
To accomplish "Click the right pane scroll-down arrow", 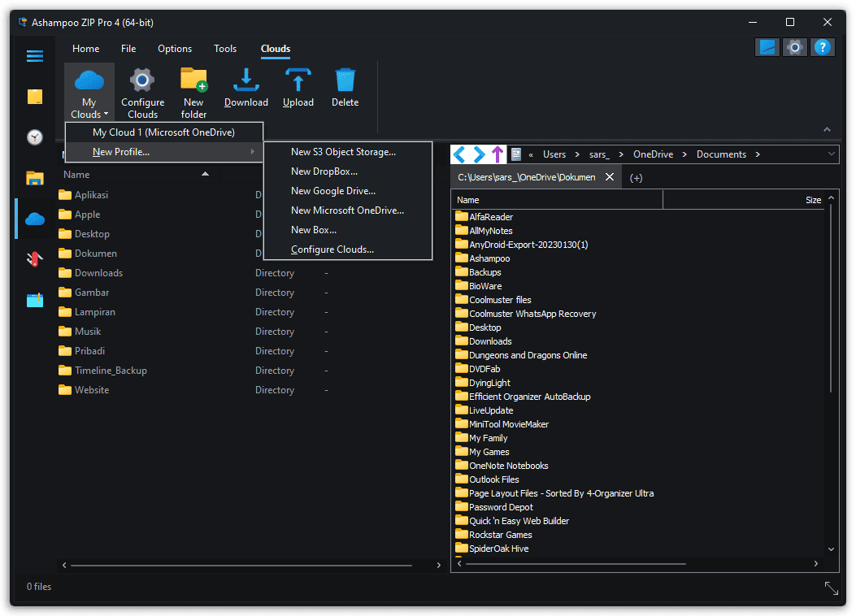I will coord(831,549).
